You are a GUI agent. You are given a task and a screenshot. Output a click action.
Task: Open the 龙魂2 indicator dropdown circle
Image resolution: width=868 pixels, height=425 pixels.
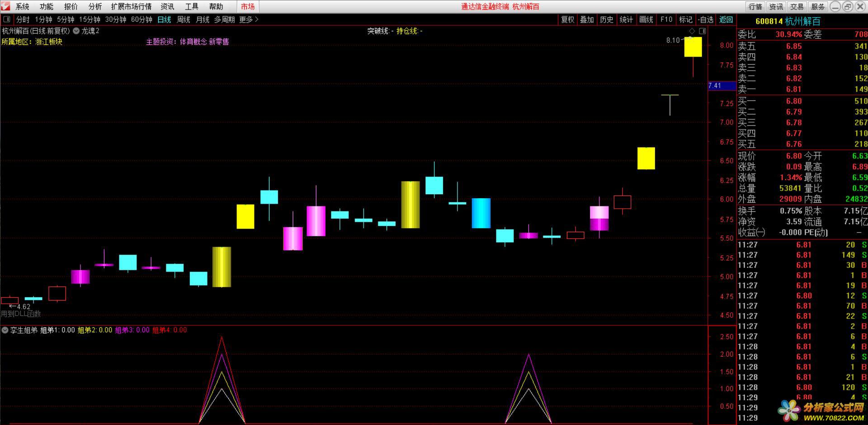tap(76, 31)
